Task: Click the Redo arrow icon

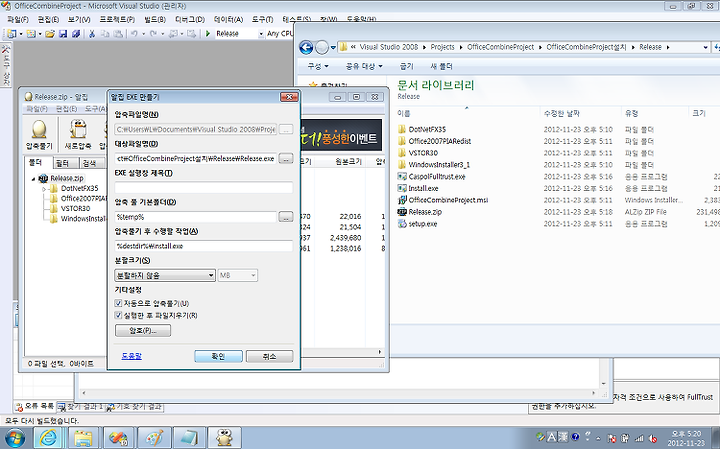Action: click(153, 34)
